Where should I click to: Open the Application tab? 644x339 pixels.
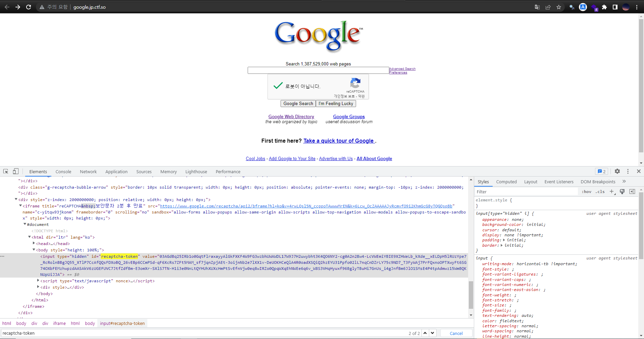tap(116, 172)
